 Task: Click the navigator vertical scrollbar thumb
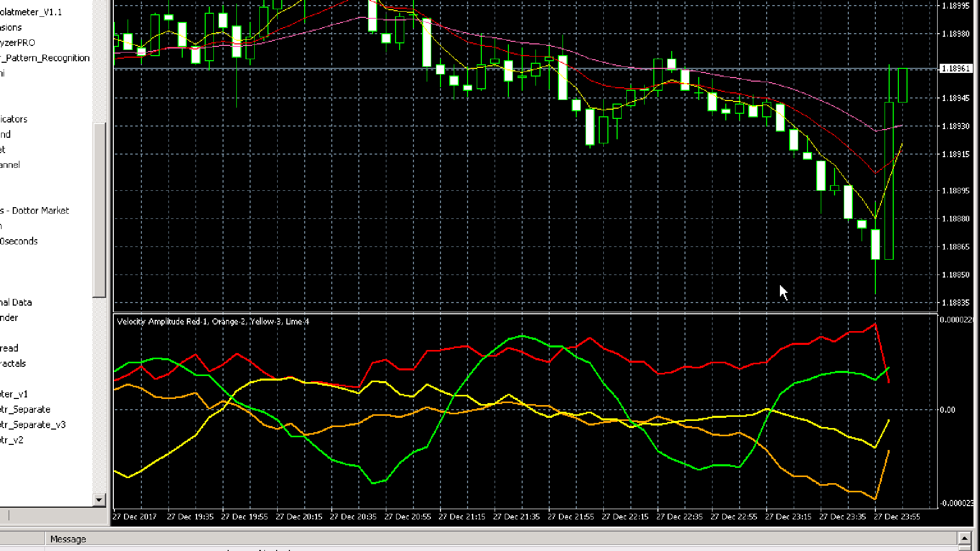tap(99, 210)
